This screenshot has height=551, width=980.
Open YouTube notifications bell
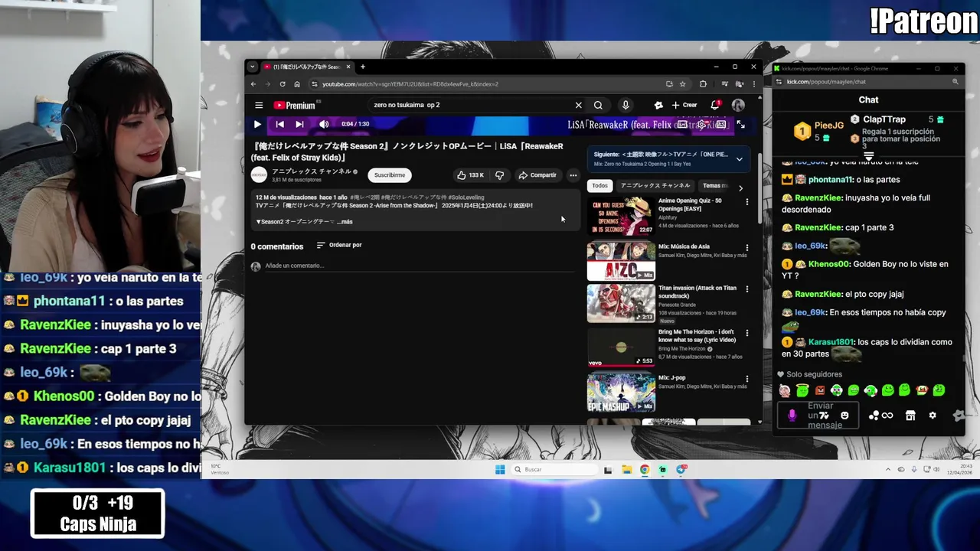[x=715, y=105]
